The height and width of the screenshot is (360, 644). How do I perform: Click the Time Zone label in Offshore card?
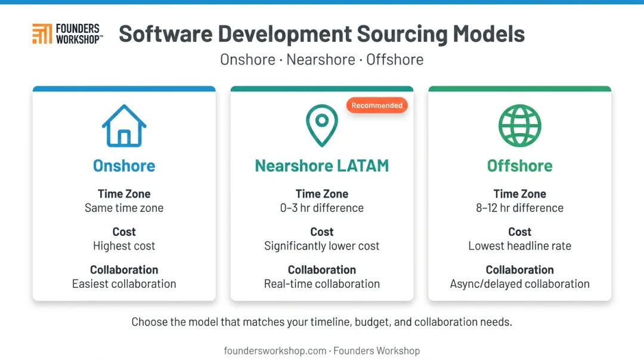point(519,194)
